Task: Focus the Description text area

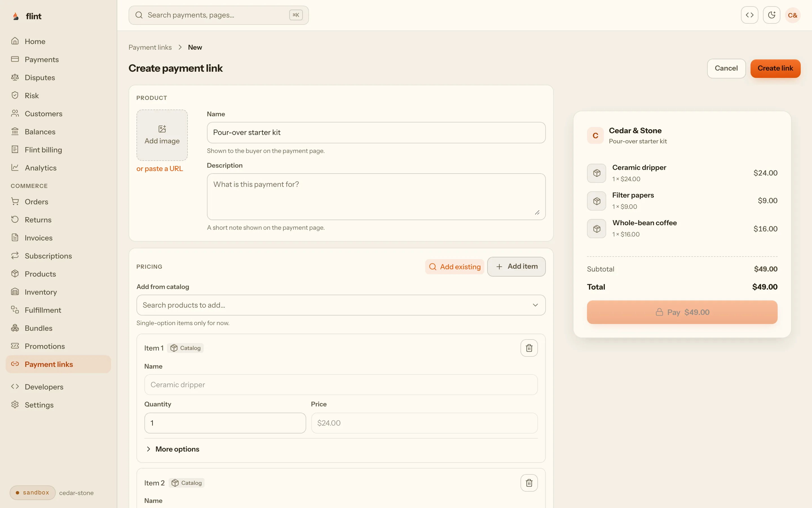Action: coord(376,197)
